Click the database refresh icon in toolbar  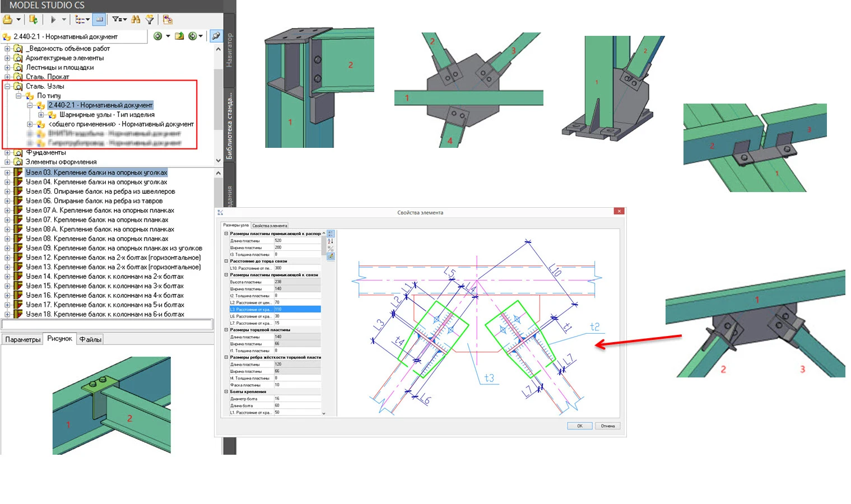click(x=33, y=20)
